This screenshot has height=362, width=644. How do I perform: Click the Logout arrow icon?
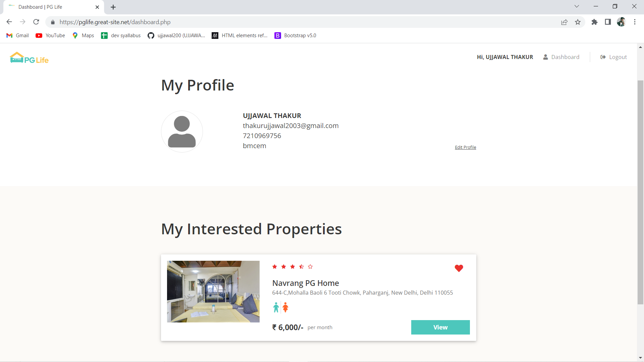coord(603,57)
